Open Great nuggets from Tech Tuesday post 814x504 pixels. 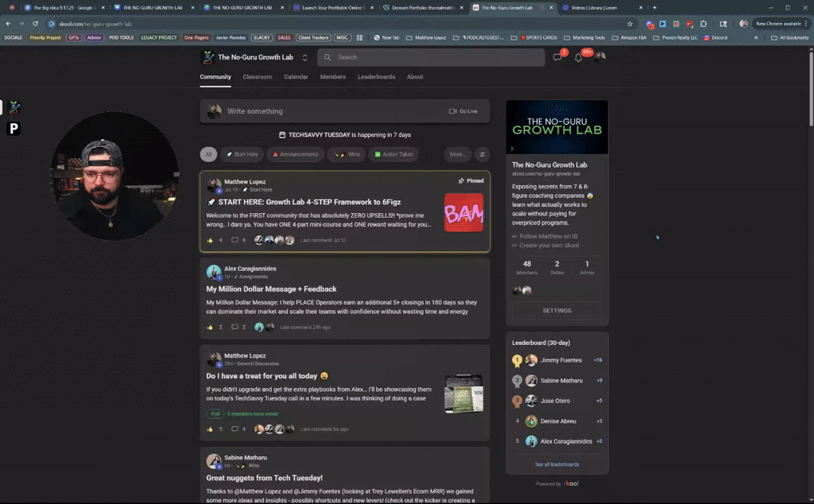pyautogui.click(x=264, y=478)
